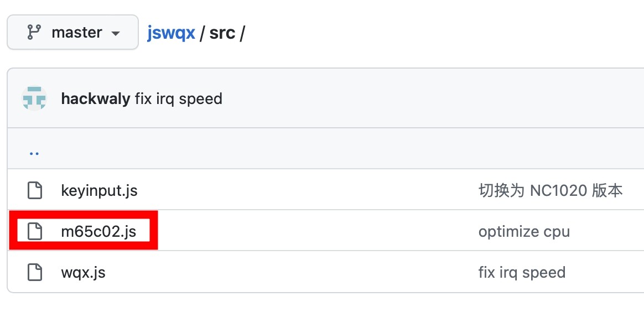644x312 pixels.
Task: Open the commit message in the wqx.js row
Action: [x=521, y=272]
